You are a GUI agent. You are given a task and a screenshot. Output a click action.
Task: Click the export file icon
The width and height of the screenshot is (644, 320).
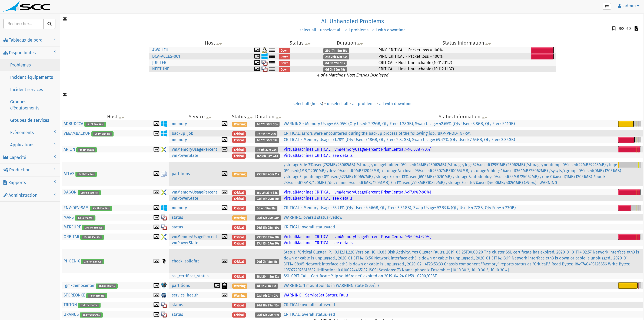coord(636,28)
